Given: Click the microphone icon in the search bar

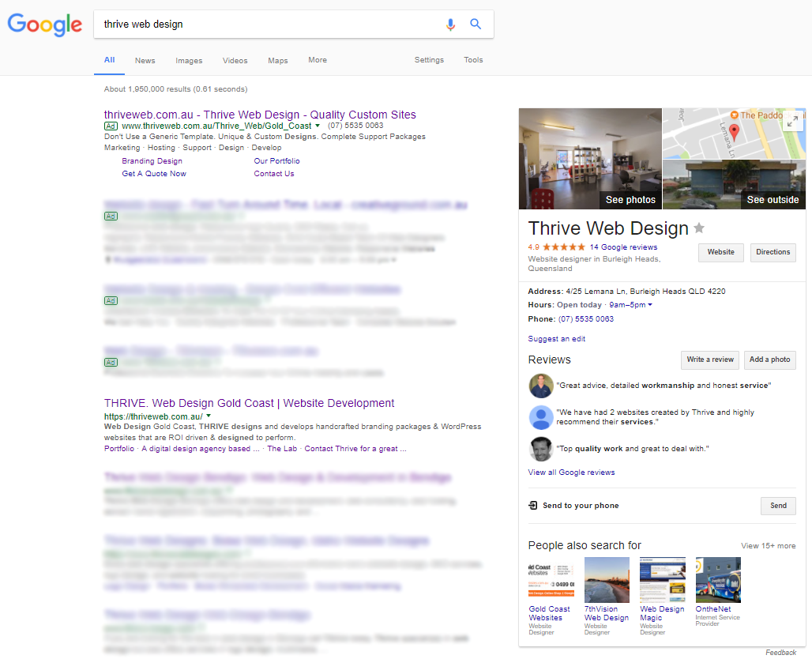Looking at the screenshot, I should [x=450, y=24].
